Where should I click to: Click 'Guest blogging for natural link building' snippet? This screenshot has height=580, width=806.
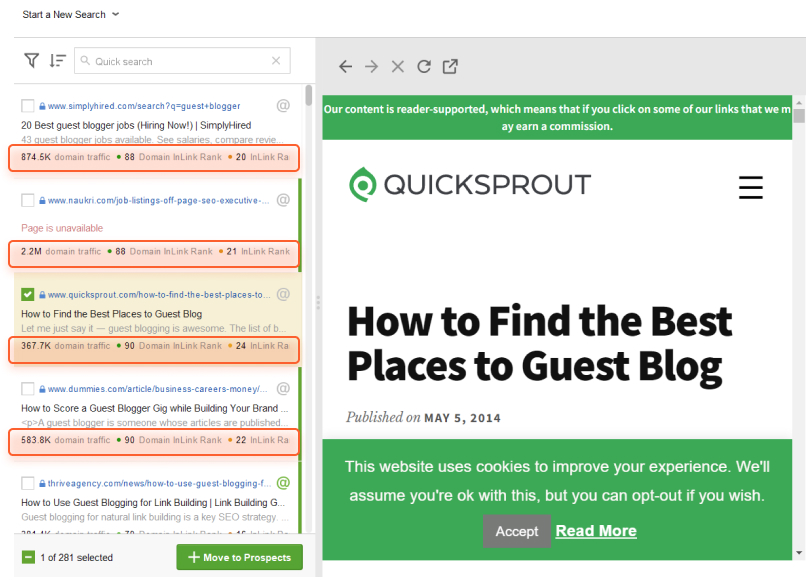[155, 517]
